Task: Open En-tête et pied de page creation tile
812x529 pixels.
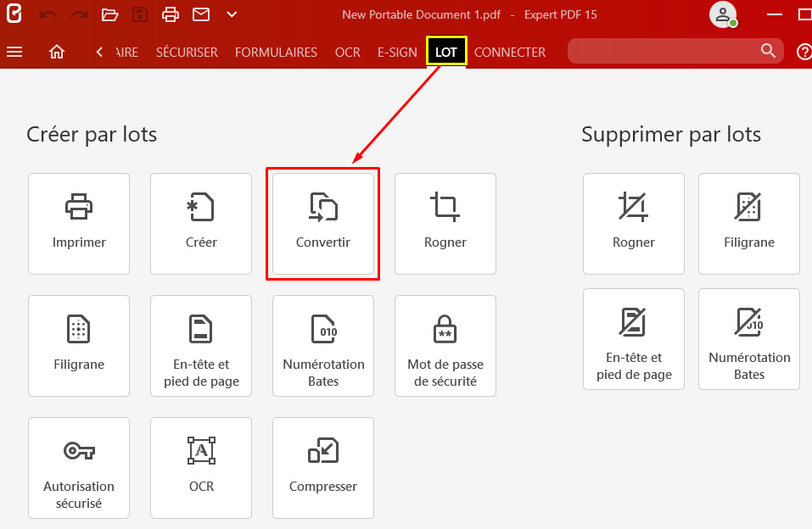Action: [201, 346]
